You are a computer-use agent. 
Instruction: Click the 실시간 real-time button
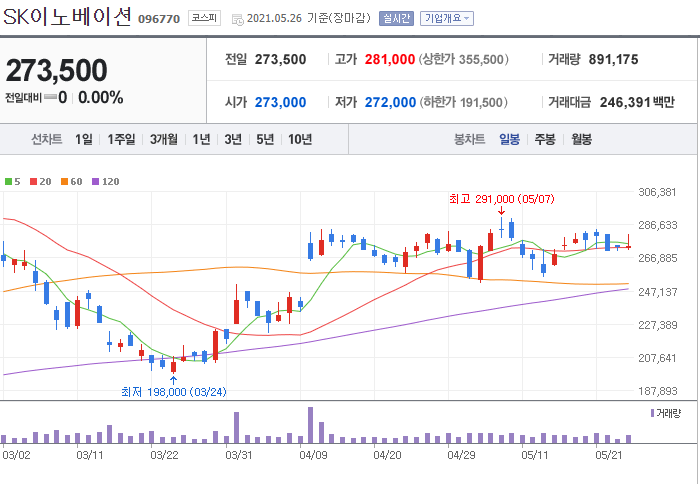[396, 18]
